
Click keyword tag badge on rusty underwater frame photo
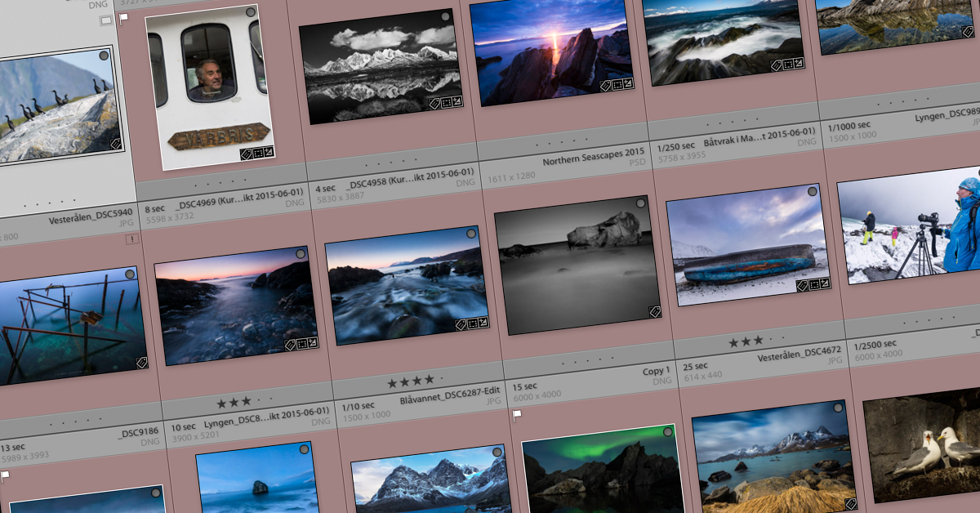tap(142, 362)
